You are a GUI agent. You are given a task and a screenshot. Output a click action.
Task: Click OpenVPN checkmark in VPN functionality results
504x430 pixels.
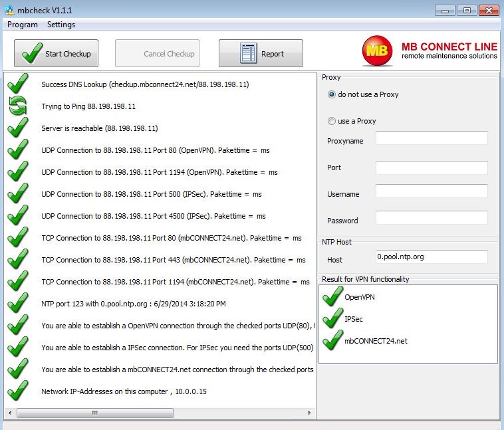333,296
